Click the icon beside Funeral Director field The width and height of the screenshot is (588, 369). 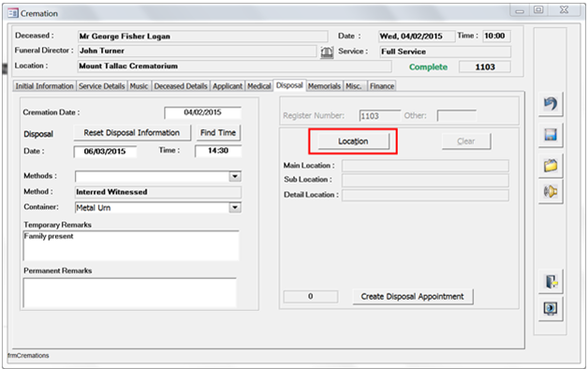tap(327, 52)
